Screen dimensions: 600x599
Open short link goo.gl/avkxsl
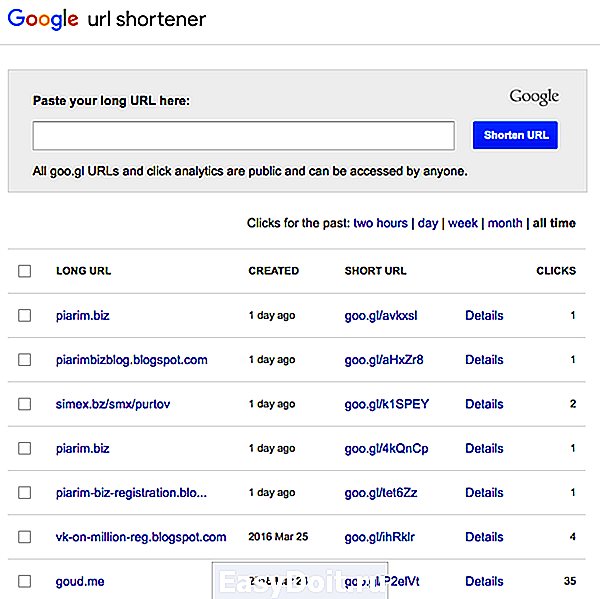pyautogui.click(x=381, y=316)
